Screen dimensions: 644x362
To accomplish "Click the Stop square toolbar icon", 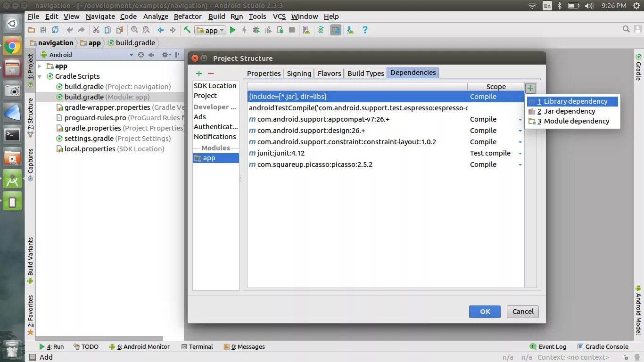I will (292, 30).
